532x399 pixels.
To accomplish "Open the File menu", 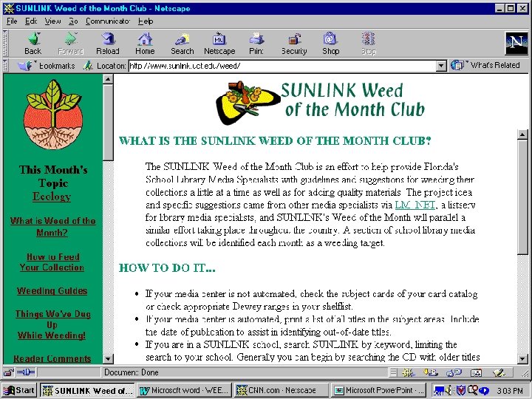I will coord(12,21).
